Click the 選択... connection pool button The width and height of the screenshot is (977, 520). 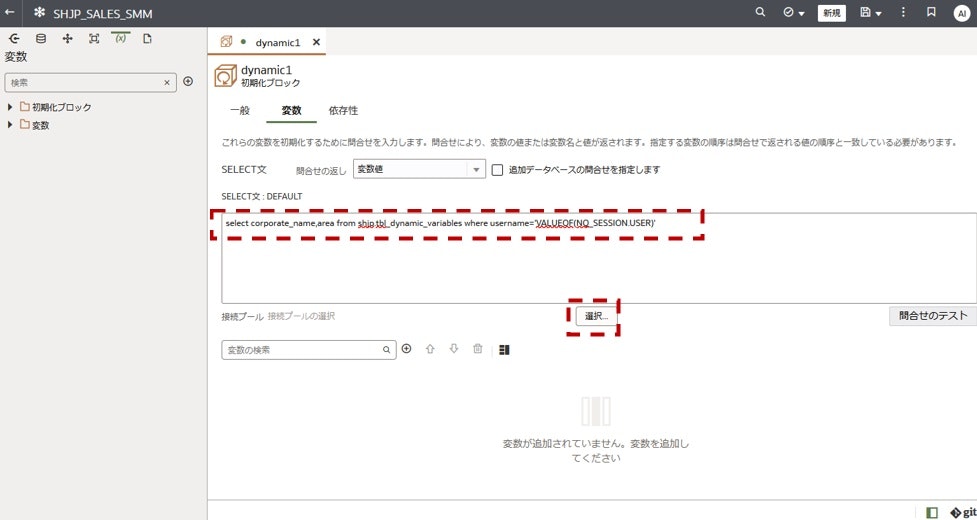(x=596, y=316)
